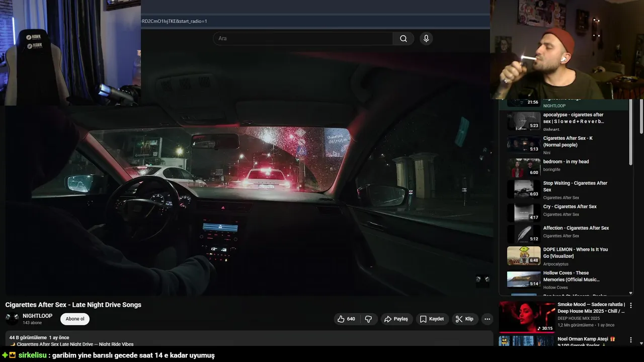
Task: Focus the Ara search field
Action: tap(303, 39)
